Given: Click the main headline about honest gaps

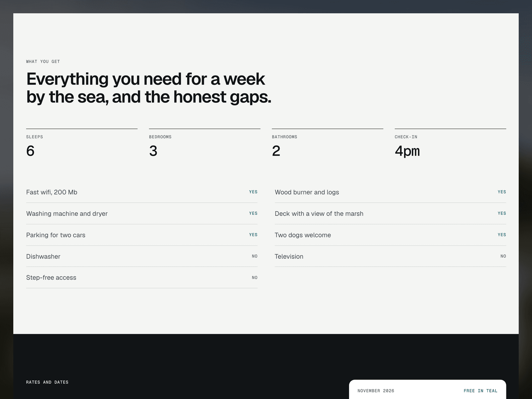Looking at the screenshot, I should pos(149,88).
